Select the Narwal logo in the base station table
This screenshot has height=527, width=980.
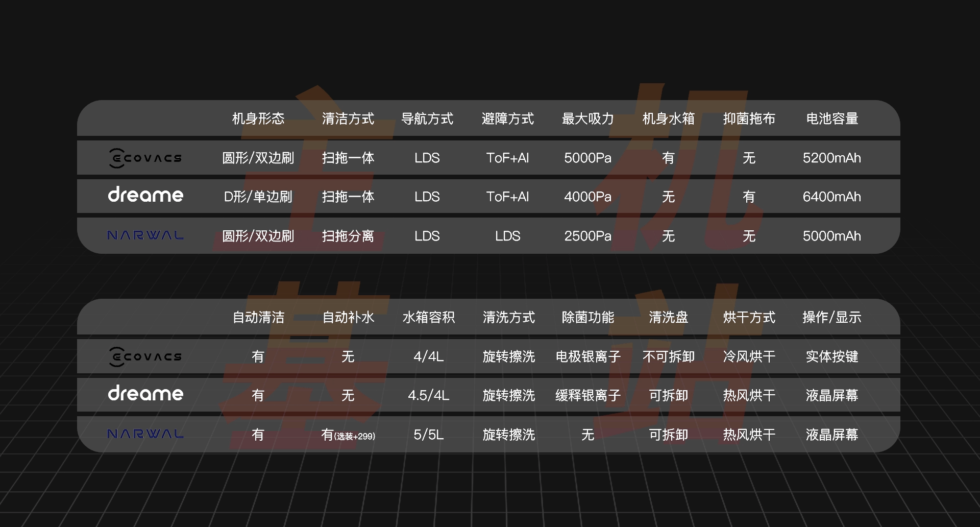coord(145,434)
